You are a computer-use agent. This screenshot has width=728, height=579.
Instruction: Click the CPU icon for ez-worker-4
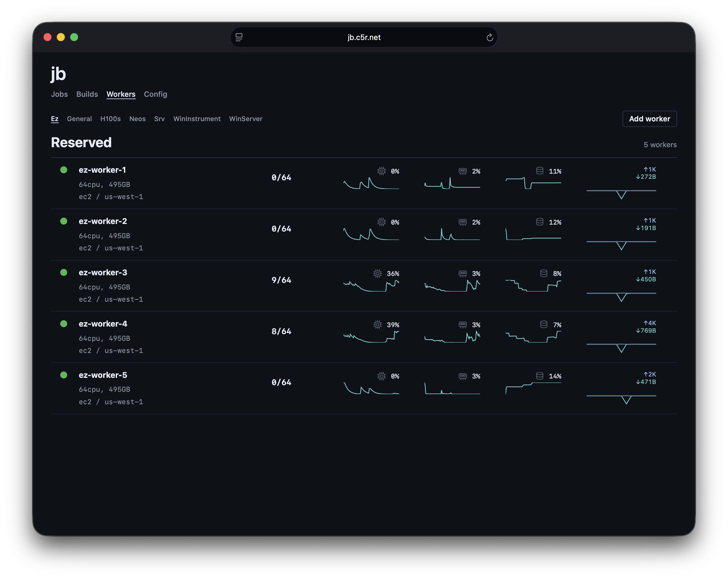(378, 325)
